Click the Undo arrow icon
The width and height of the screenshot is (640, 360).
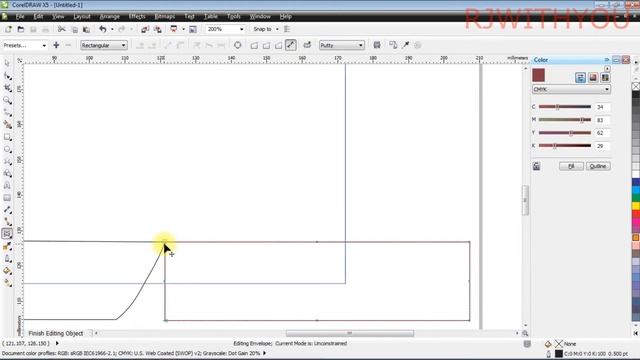103,29
